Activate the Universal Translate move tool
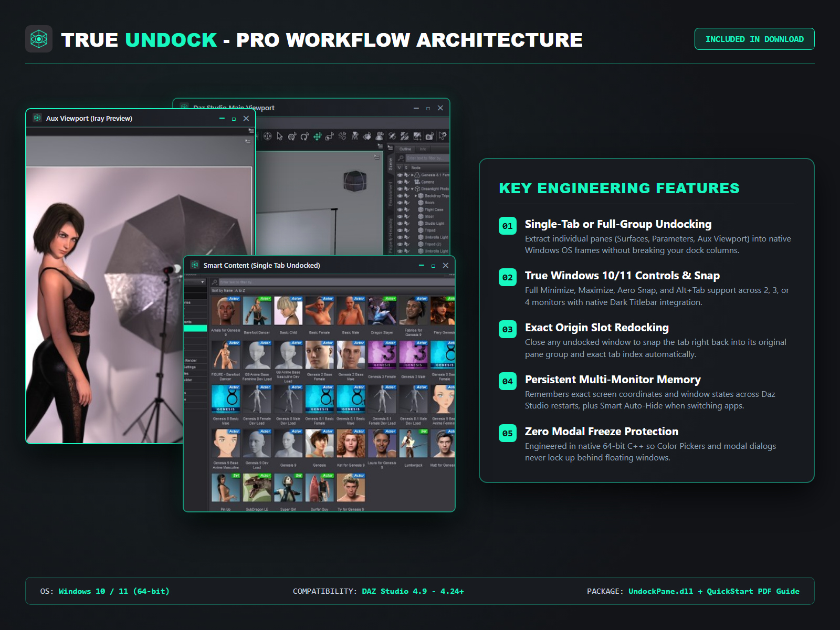This screenshot has width=840, height=630. pyautogui.click(x=318, y=136)
